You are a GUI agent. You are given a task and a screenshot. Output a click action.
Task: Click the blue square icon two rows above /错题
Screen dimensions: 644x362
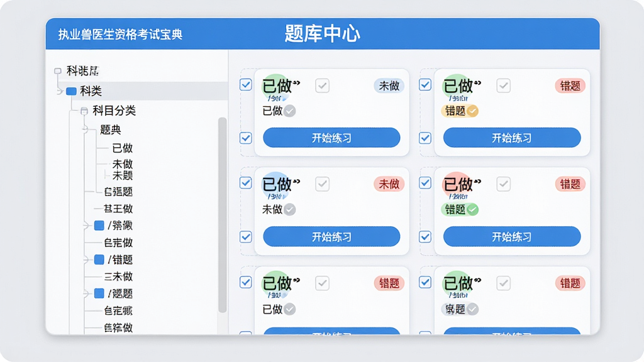[x=99, y=226]
